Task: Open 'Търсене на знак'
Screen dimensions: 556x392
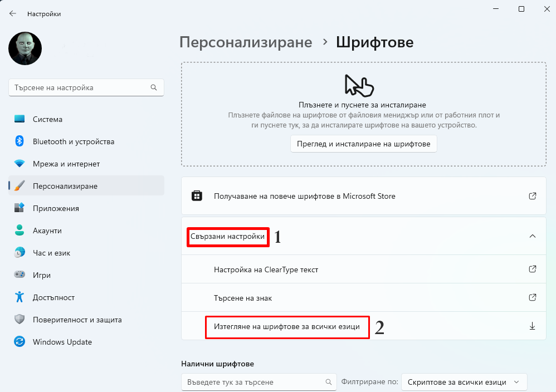Action: pos(363,298)
